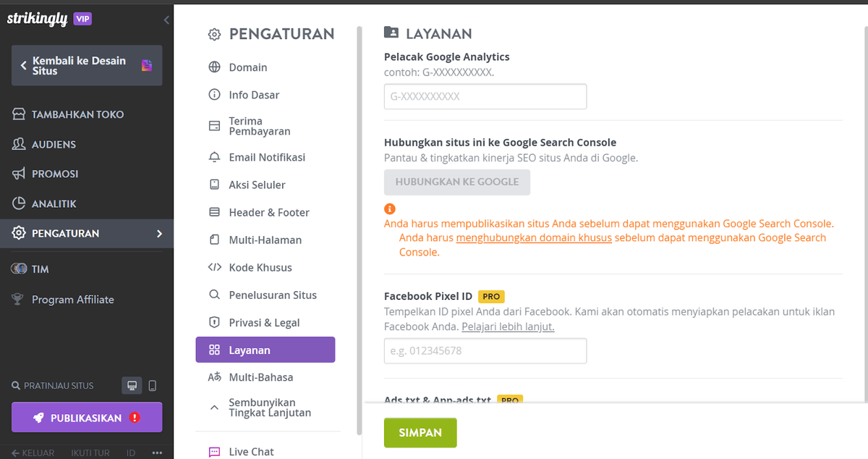
Task: Click the Email Notifikasi bell icon
Action: [x=214, y=157]
